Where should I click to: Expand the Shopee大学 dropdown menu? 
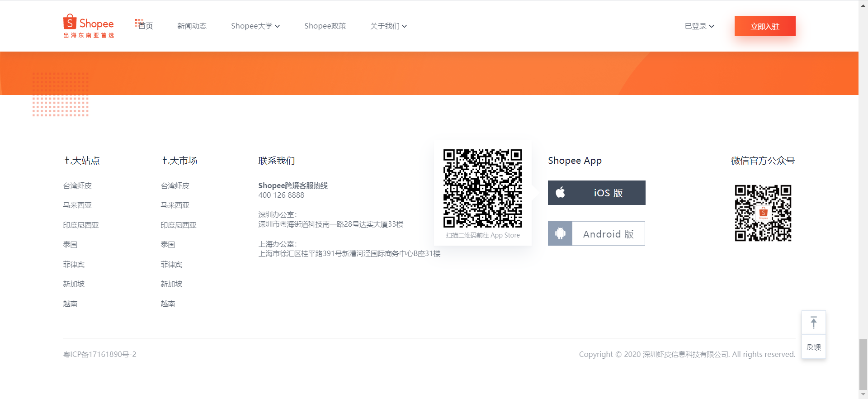click(x=255, y=26)
